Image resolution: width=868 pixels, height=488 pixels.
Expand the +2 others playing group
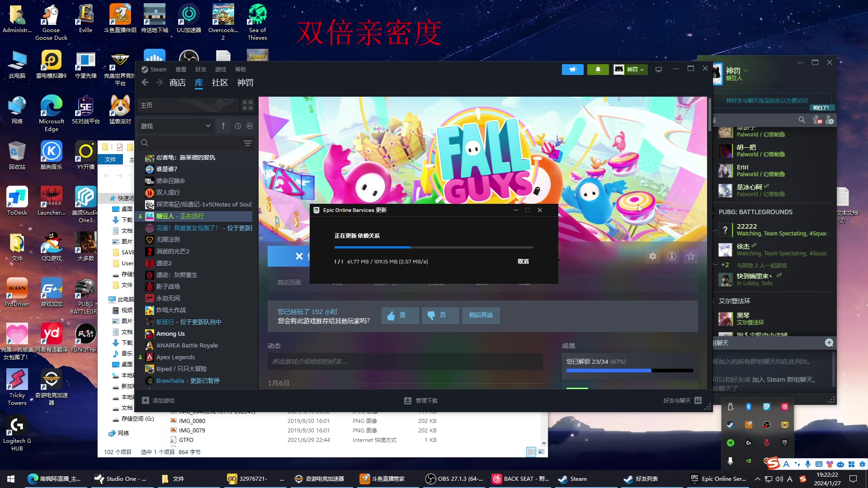[x=725, y=265]
